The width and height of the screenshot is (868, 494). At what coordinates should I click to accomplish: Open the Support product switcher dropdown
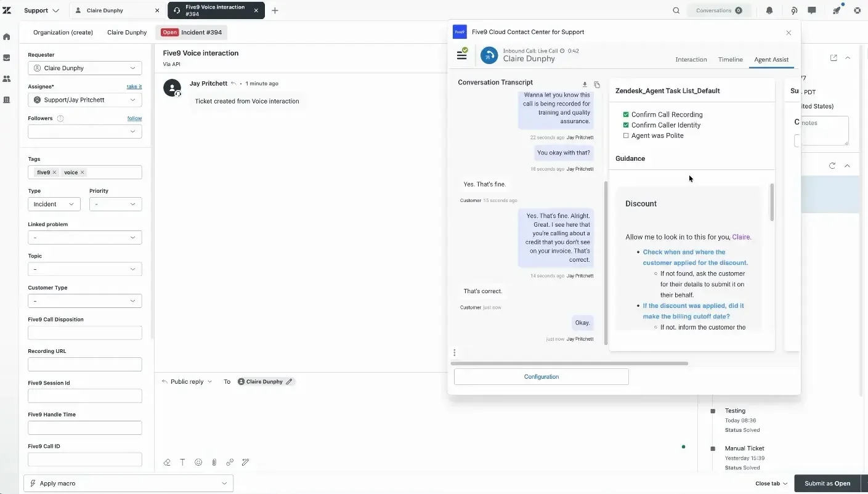point(41,10)
